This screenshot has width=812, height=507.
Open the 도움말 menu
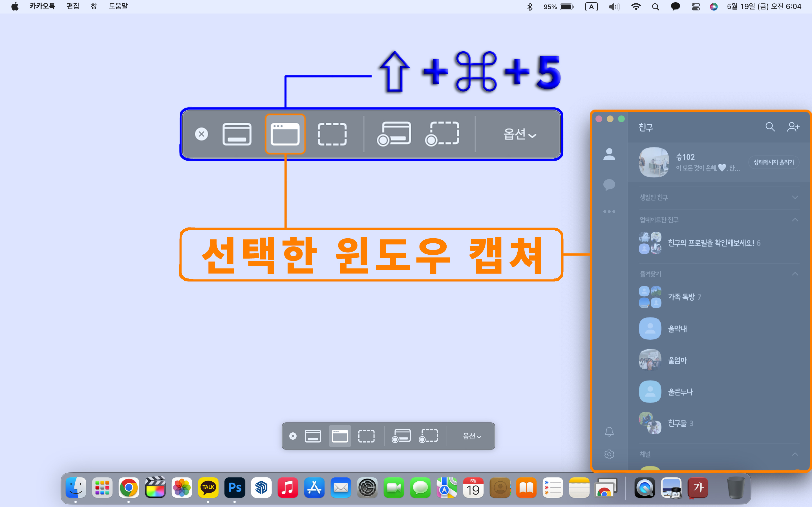(x=118, y=6)
